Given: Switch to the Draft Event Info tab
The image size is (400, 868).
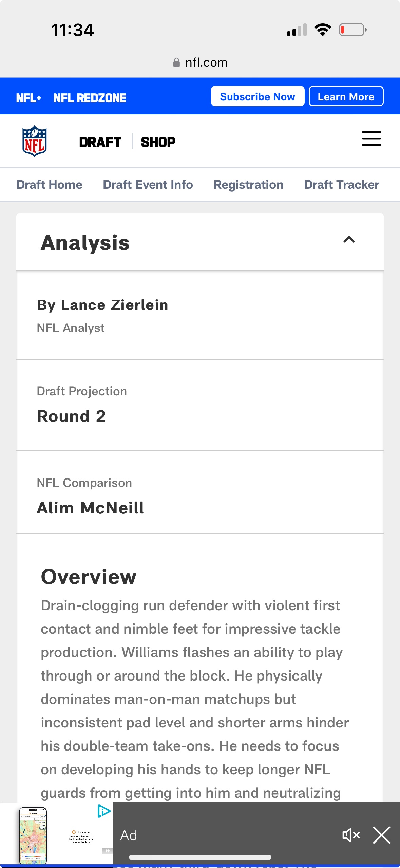Looking at the screenshot, I should (148, 185).
